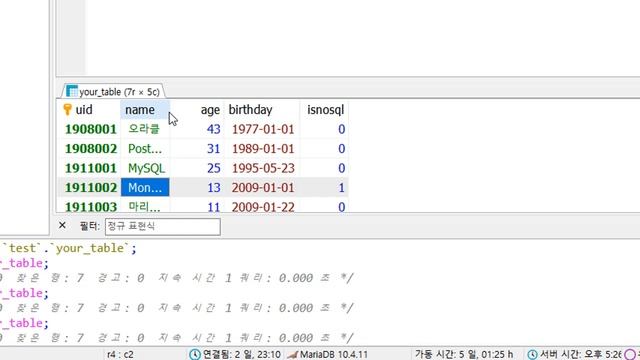The width and height of the screenshot is (640, 360).
Task: Focus the 정규 표현식 filter field
Action: [x=162, y=227]
